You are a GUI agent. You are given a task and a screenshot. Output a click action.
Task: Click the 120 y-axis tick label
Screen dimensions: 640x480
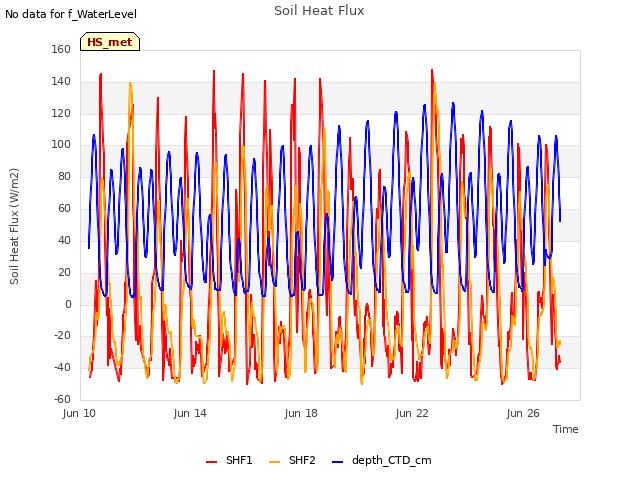coord(61,113)
